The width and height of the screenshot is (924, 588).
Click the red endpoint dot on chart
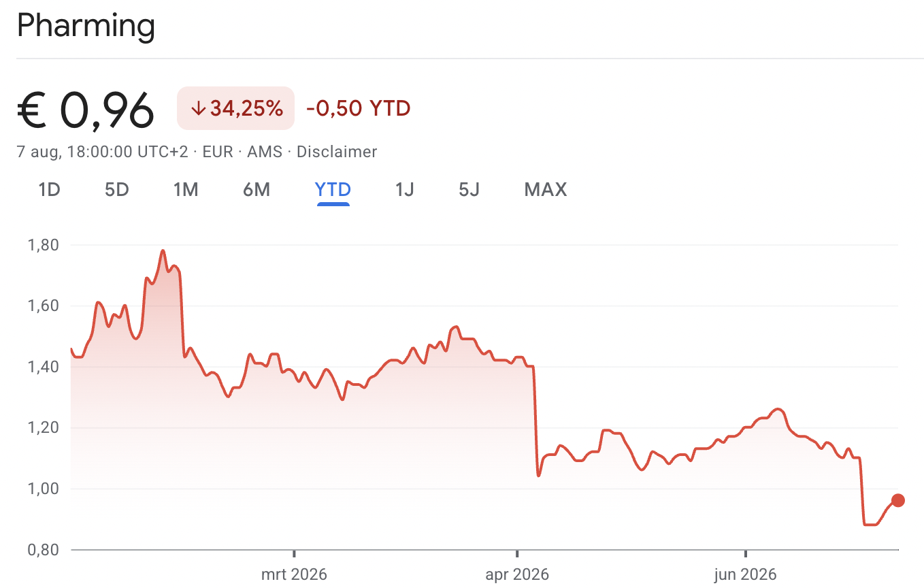click(897, 500)
